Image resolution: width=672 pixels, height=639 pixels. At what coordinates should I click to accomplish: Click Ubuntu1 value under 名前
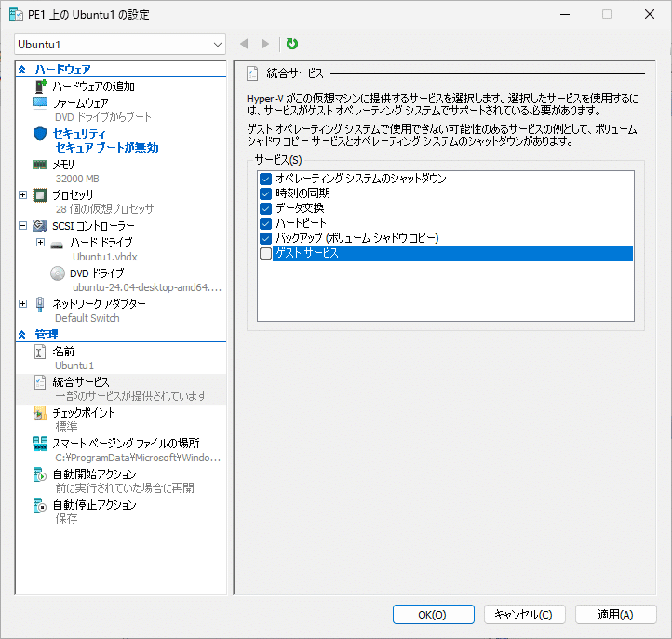tap(74, 366)
